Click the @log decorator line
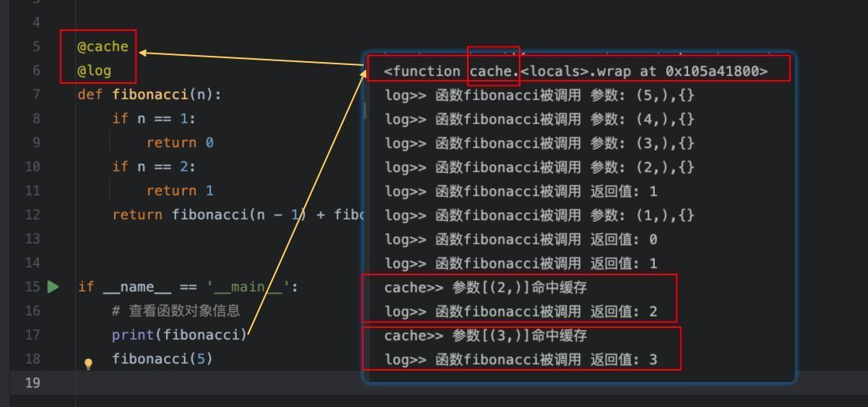 pyautogui.click(x=94, y=71)
